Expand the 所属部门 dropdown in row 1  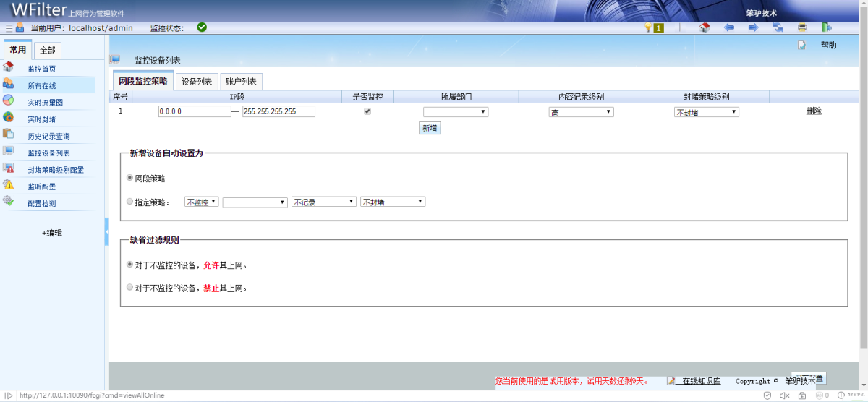(456, 112)
